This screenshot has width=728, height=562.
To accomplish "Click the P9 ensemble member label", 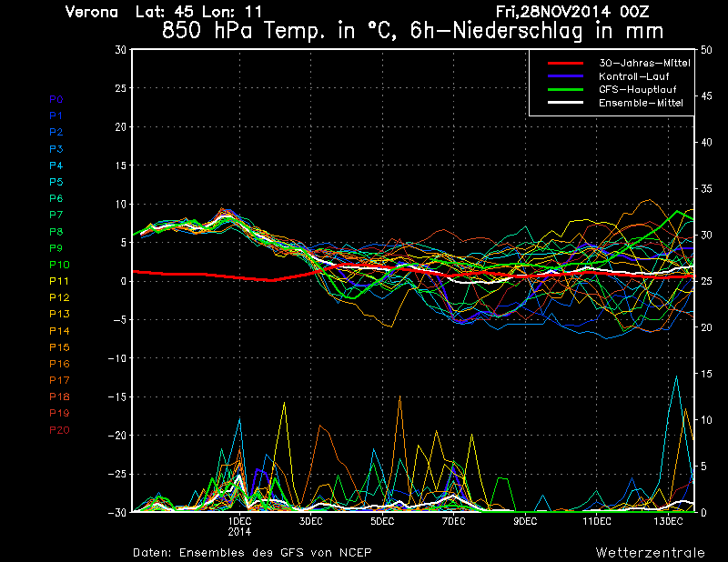I will [56, 248].
